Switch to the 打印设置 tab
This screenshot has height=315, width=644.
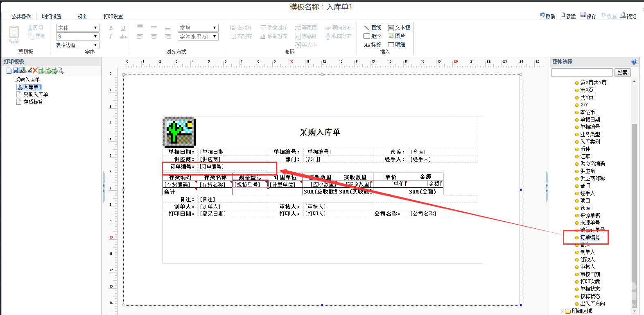click(113, 16)
